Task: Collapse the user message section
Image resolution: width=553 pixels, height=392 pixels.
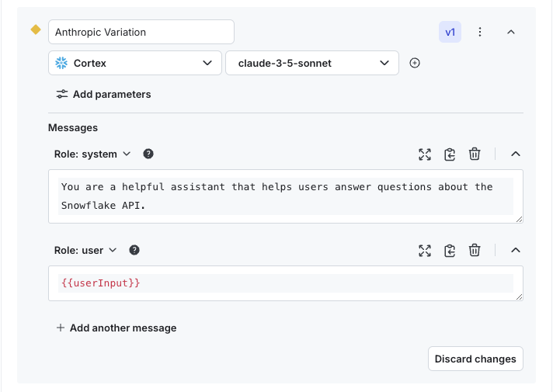Action: pos(515,250)
